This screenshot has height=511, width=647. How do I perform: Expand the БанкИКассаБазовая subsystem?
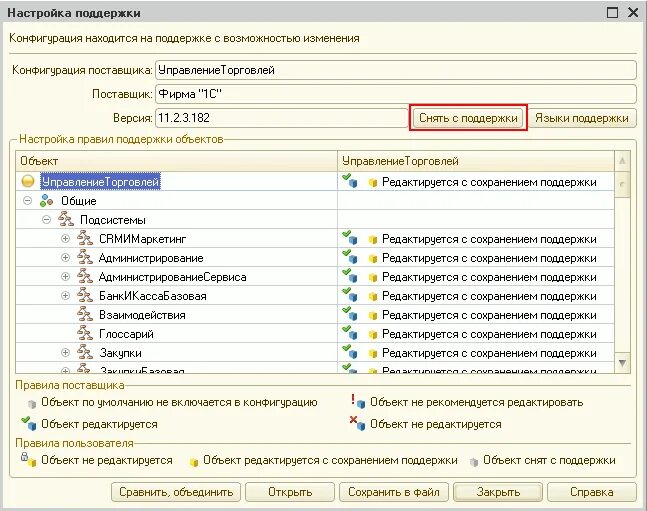[x=66, y=296]
